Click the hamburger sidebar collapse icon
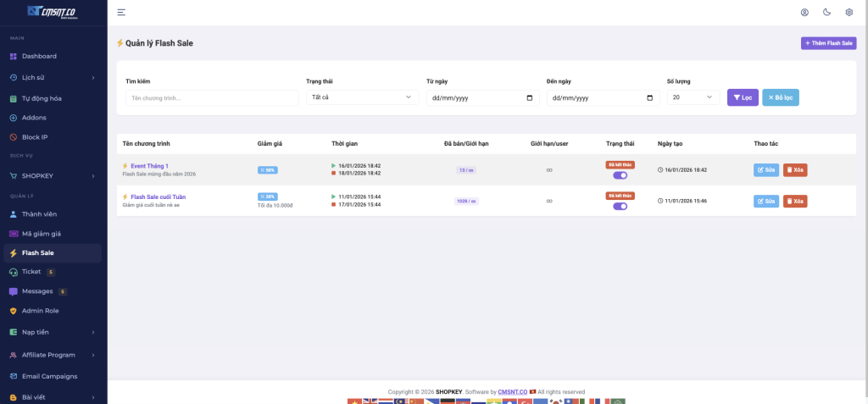Viewport: 868px width, 404px height. pyautogui.click(x=121, y=13)
